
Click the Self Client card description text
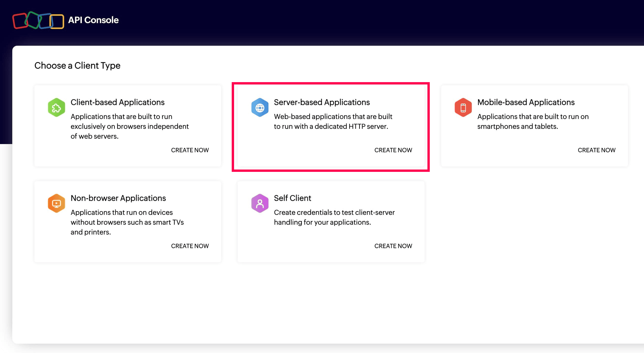point(334,217)
